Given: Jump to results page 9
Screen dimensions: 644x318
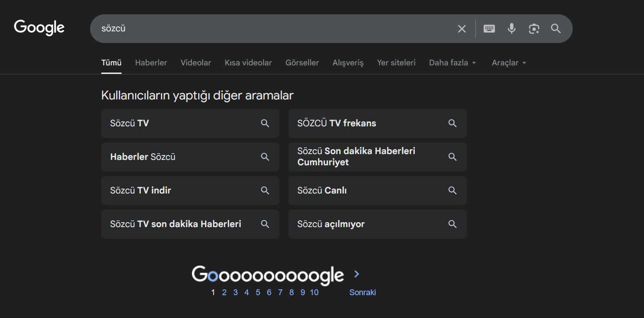Looking at the screenshot, I should point(303,292).
